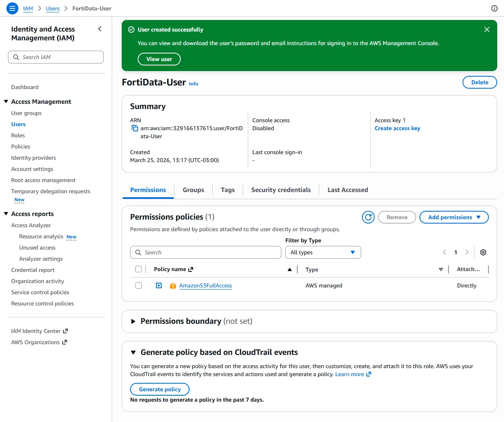Open Resource control policies in sidebar
The width and height of the screenshot is (504, 422).
pyautogui.click(x=42, y=303)
